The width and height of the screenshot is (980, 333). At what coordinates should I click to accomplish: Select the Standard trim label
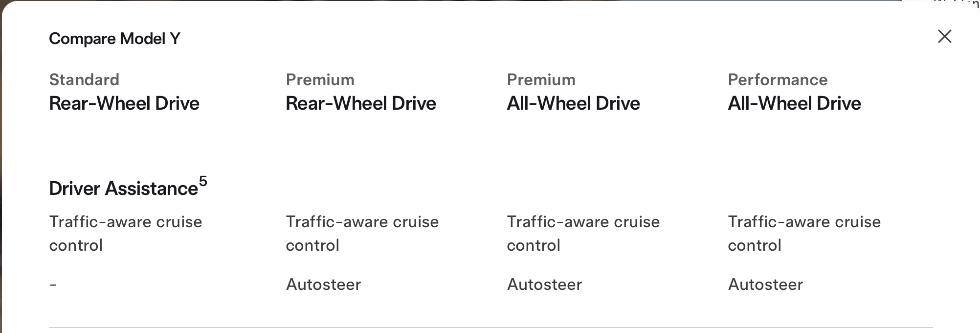(84, 80)
